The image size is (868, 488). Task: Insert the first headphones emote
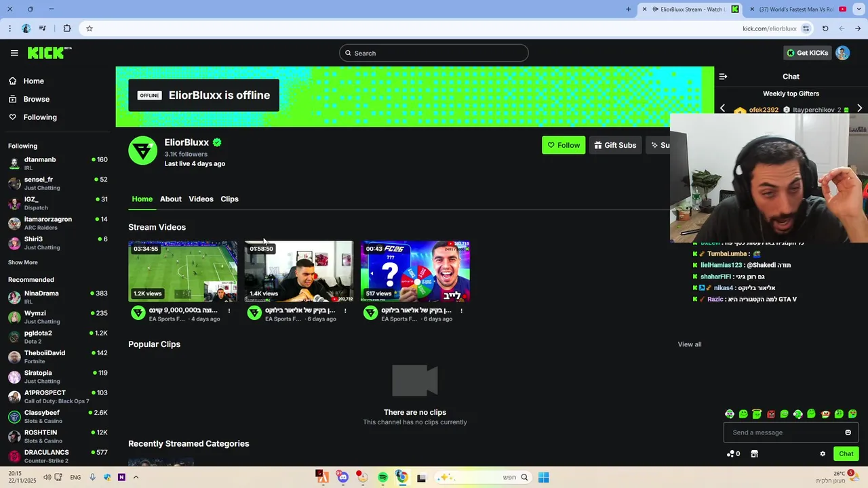point(730,413)
